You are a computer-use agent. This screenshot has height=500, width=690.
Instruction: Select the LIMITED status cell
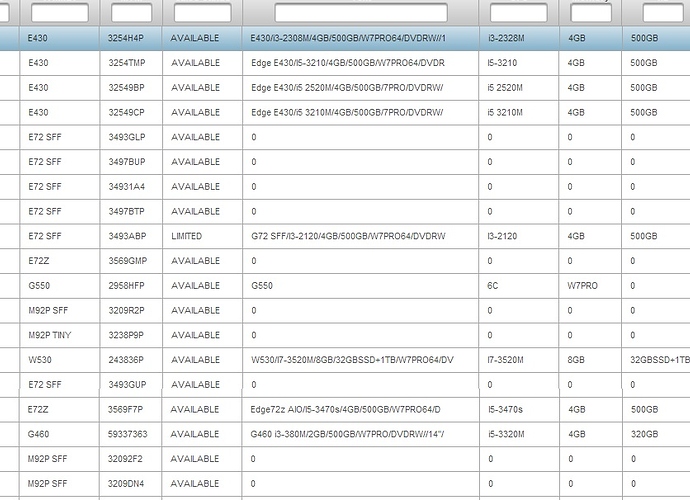[187, 236]
